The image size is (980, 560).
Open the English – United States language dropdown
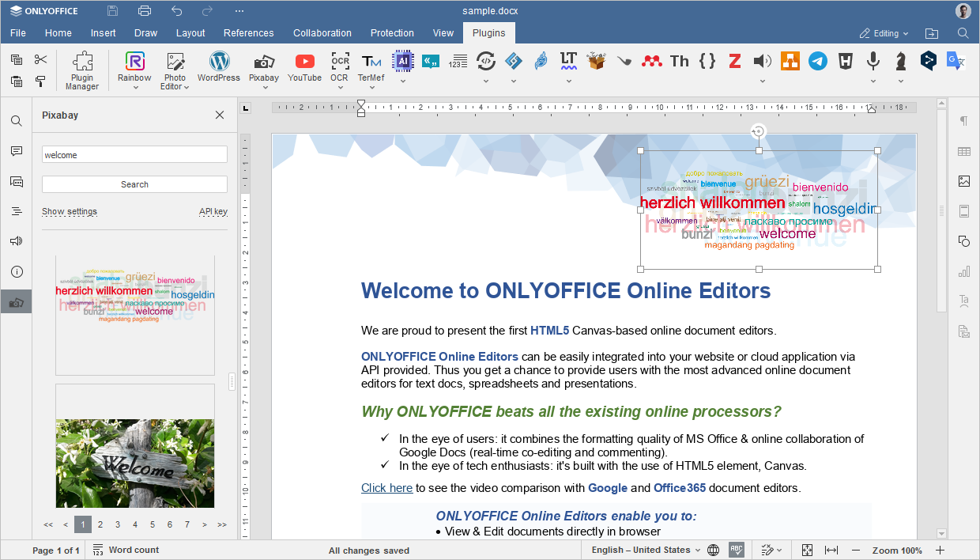[646, 550]
